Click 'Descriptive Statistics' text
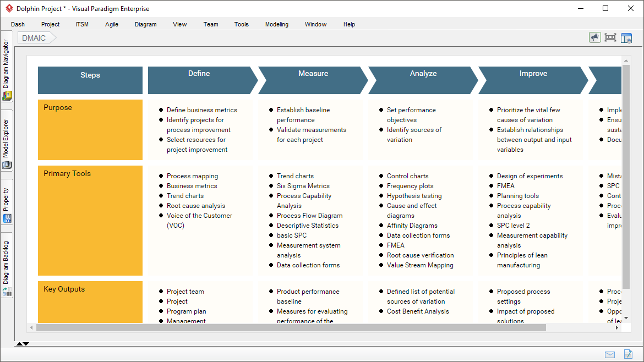Image resolution: width=644 pixels, height=362 pixels. tap(308, 226)
